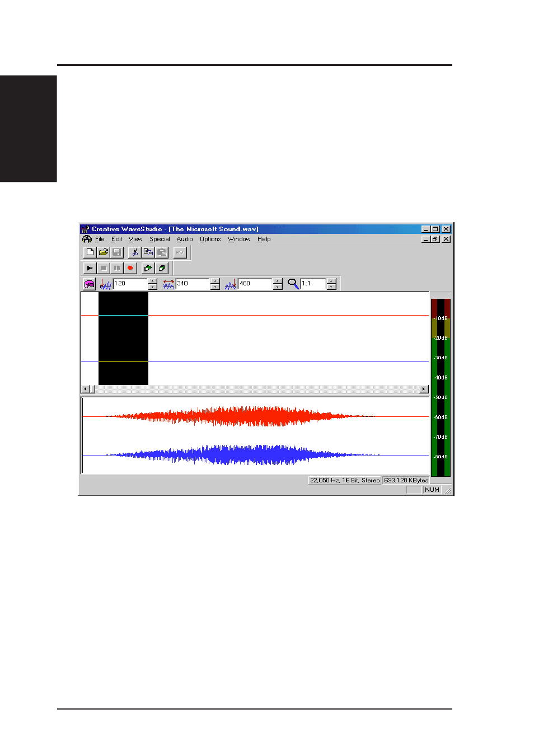Click the status text 22,050 Hz, 16 Bit, Stereo

(x=345, y=480)
